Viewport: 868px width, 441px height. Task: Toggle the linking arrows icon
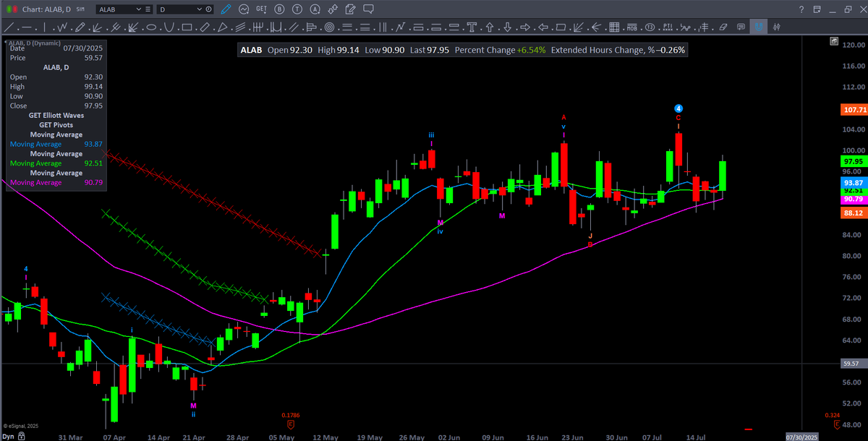tap(333, 9)
